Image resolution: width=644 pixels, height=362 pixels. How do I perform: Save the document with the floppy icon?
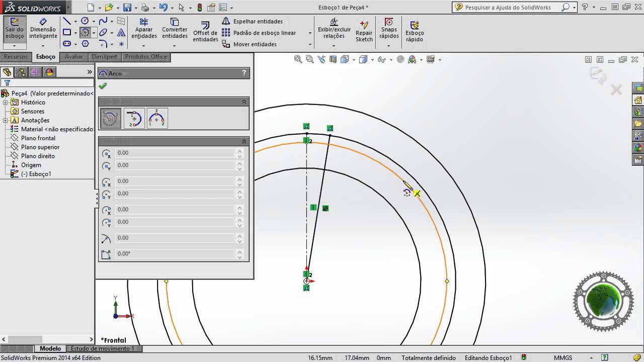pos(127,8)
